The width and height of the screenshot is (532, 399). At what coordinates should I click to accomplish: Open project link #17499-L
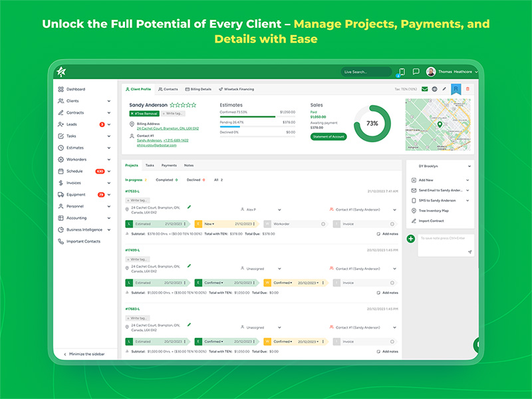pyautogui.click(x=132, y=250)
